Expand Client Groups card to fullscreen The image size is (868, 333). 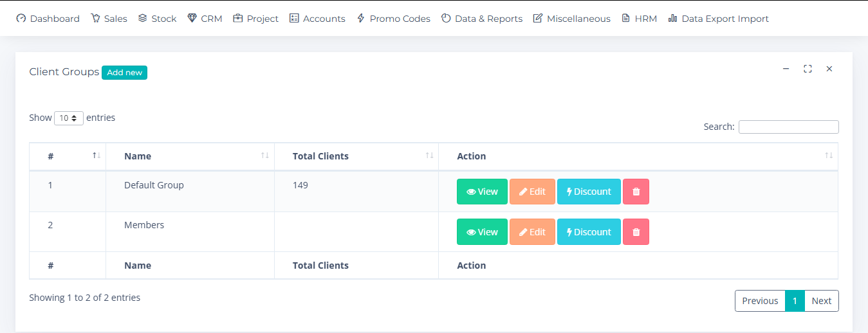tap(808, 69)
